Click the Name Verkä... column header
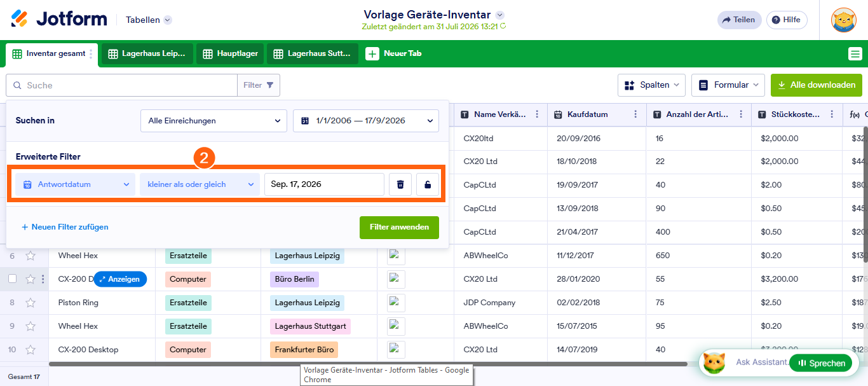 pos(501,114)
